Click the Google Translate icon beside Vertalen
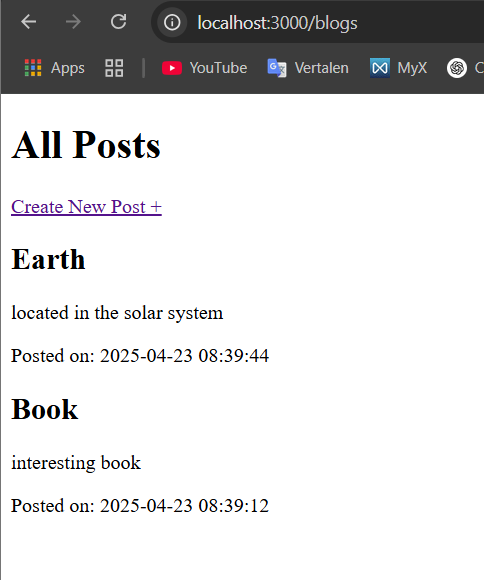Image resolution: width=484 pixels, height=580 pixels. (x=277, y=68)
